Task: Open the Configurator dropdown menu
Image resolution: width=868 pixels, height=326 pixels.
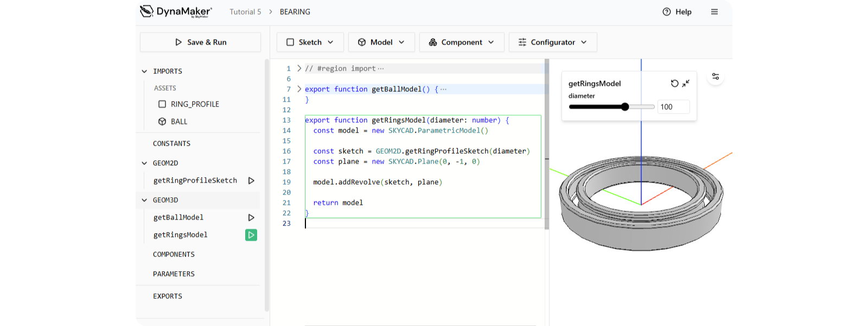Action: pos(552,42)
